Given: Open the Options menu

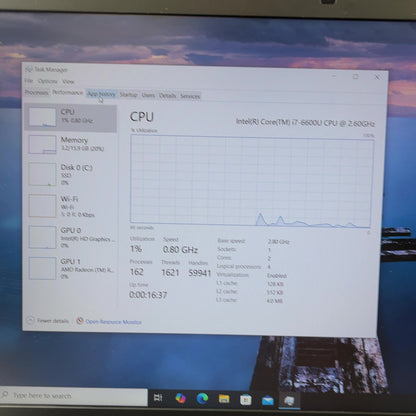Looking at the screenshot, I should pos(48,81).
